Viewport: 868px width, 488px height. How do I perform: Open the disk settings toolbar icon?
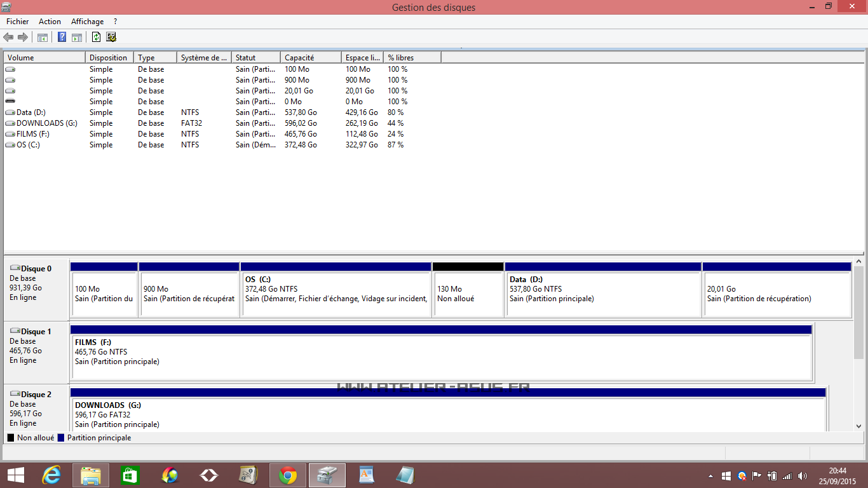coord(111,37)
